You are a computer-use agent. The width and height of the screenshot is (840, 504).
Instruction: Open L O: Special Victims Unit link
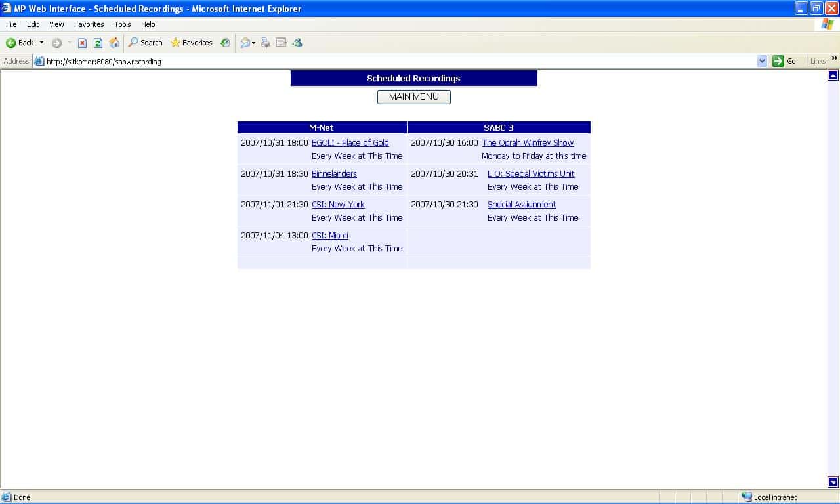(531, 173)
